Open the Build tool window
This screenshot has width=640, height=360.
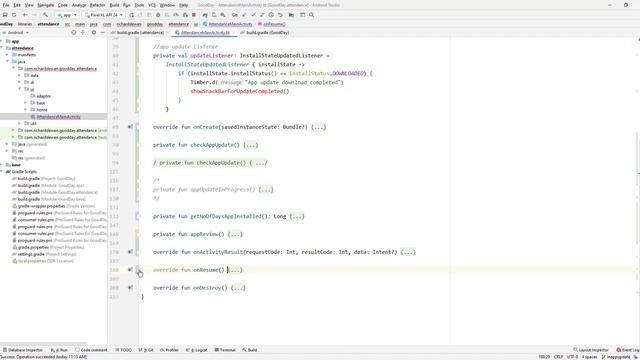tap(250, 350)
